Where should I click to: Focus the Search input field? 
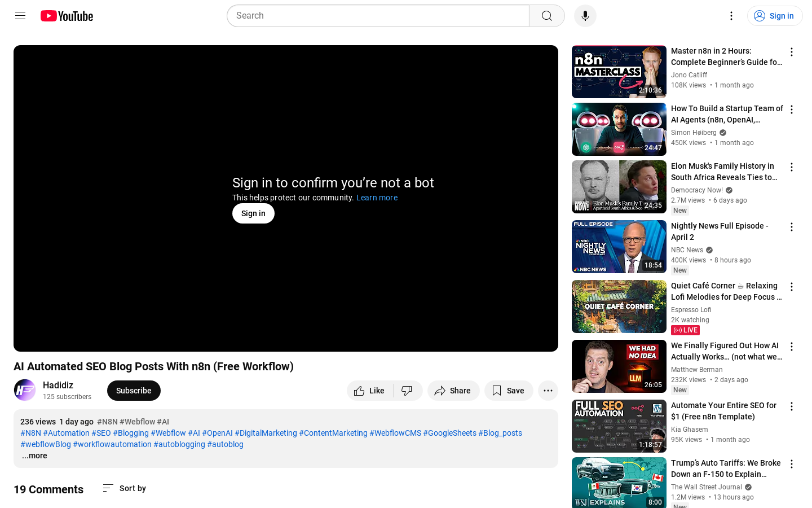(x=378, y=16)
